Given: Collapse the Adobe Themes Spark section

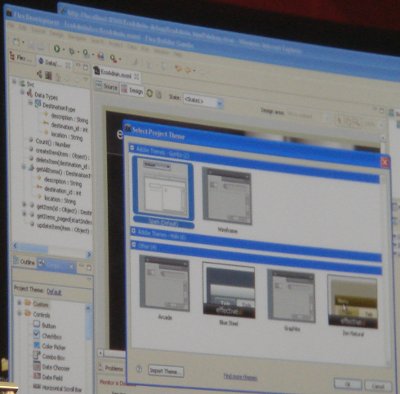Looking at the screenshot, I should click(x=132, y=148).
